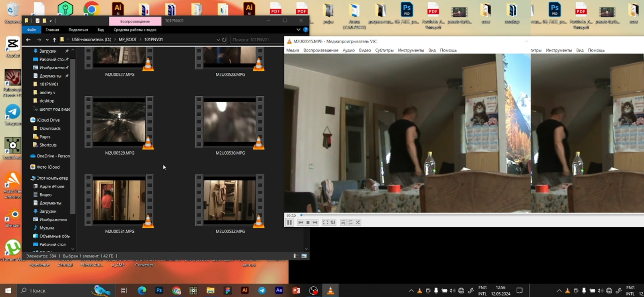
Task: Expand the Explorer ribbon
Action: pyautogui.click(x=298, y=30)
